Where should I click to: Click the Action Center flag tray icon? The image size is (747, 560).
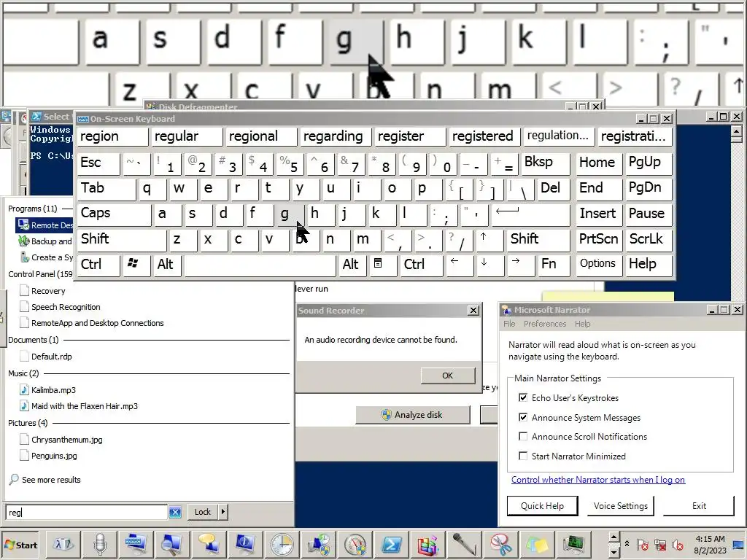pyautogui.click(x=643, y=544)
